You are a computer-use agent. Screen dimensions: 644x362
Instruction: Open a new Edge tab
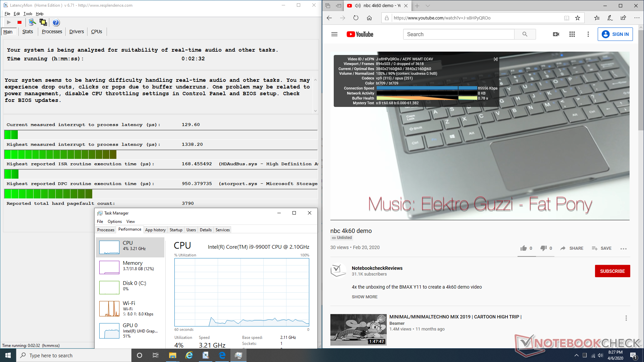417,6
